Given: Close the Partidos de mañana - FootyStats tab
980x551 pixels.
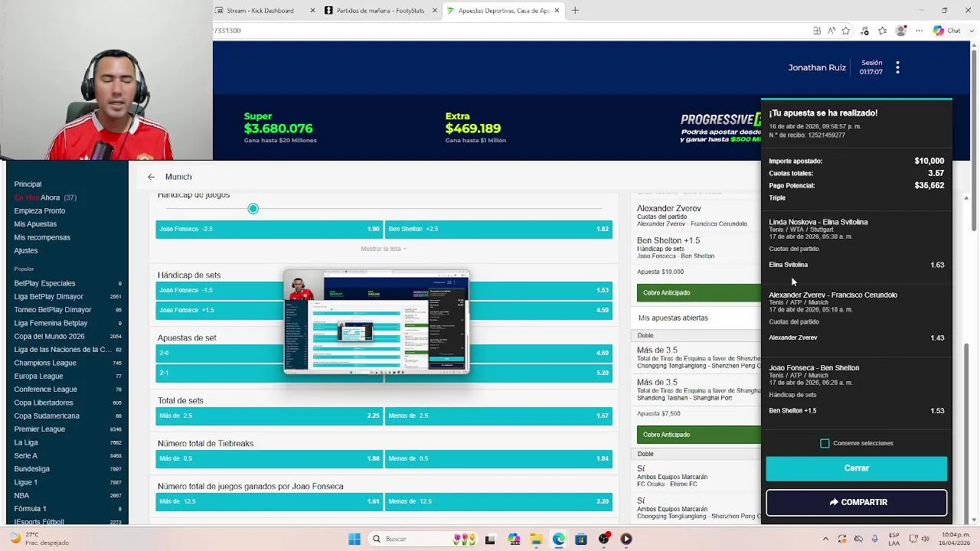Looking at the screenshot, I should 435,11.
